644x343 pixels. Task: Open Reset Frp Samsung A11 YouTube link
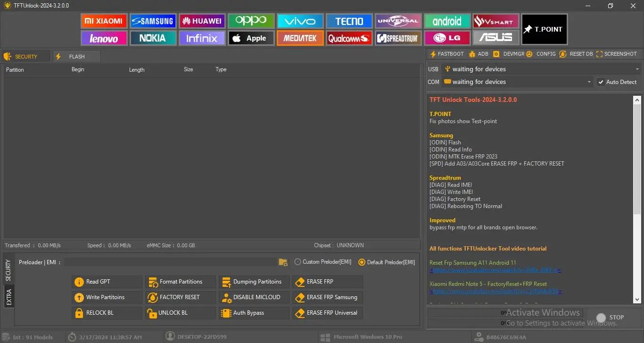495,270
